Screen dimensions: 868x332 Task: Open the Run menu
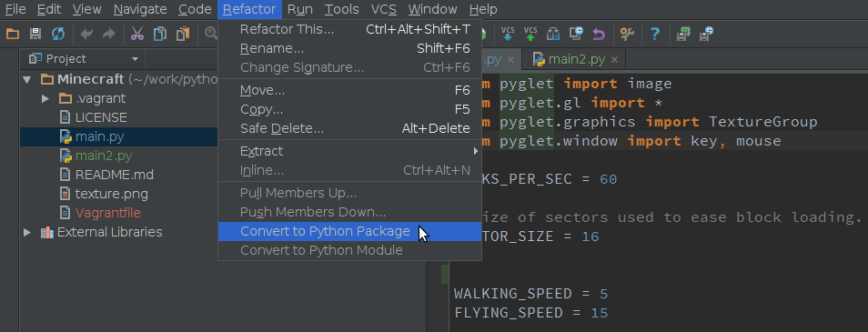click(300, 9)
